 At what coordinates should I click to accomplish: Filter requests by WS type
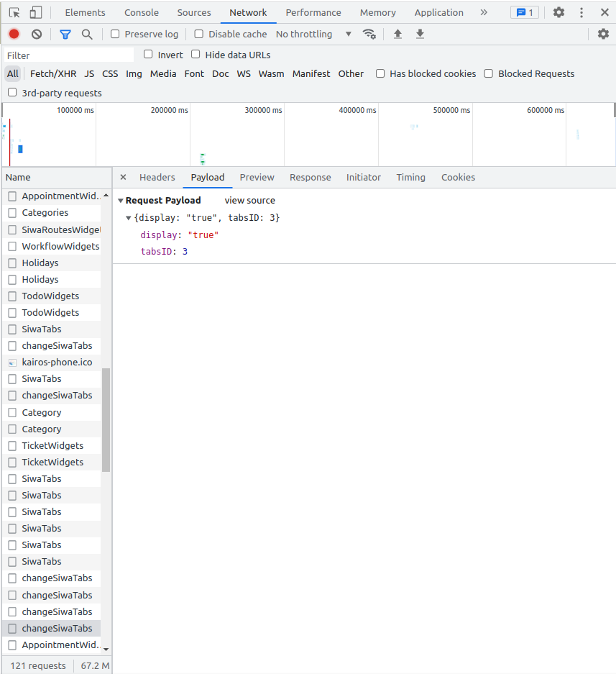244,73
